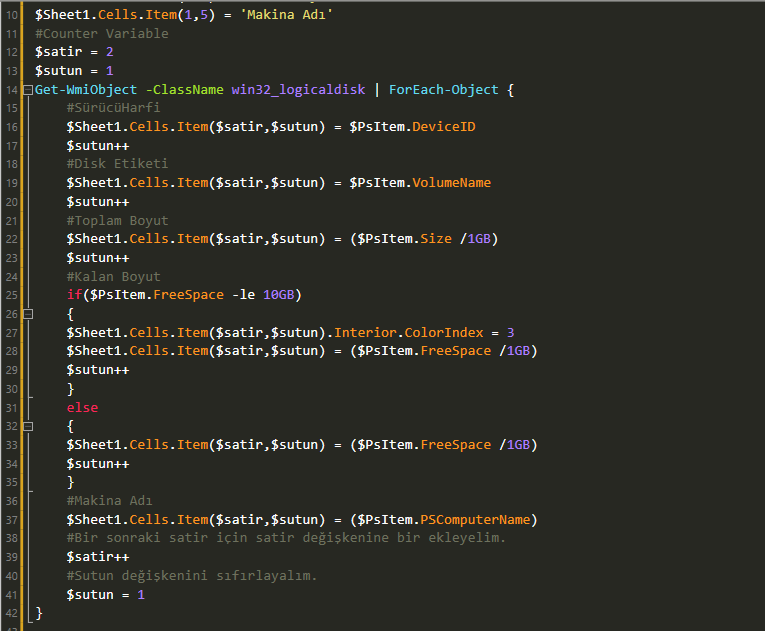Click $sutun++ on line 20
The width and height of the screenshot is (765, 631).
[x=98, y=202]
